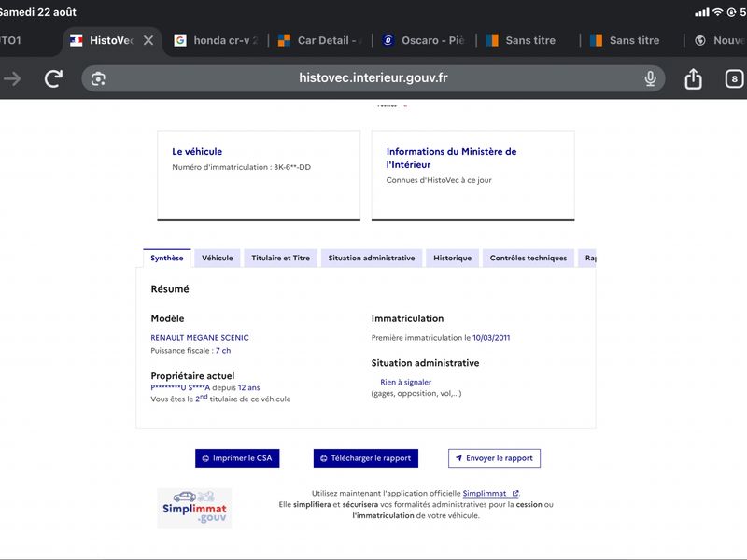Image resolution: width=747 pixels, height=560 pixels.
Task: Click the Informations du Ministère de l'Intérieur card
Action: point(473,175)
